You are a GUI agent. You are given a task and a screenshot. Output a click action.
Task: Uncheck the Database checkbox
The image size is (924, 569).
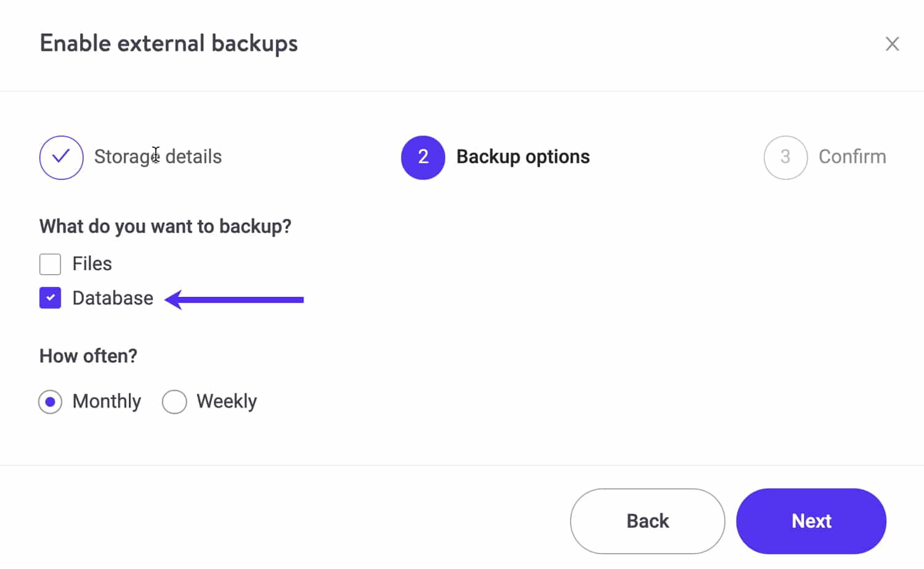click(50, 297)
